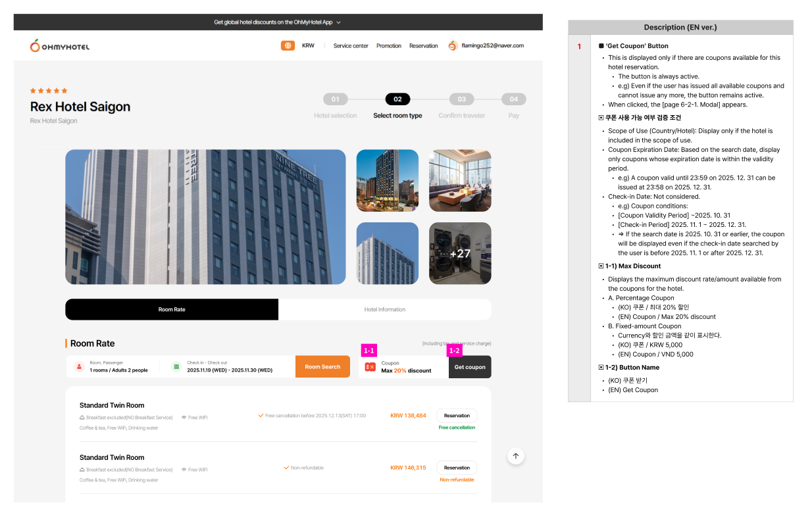The width and height of the screenshot is (812, 519).
Task: Click the app discount banner text
Action: 273,22
